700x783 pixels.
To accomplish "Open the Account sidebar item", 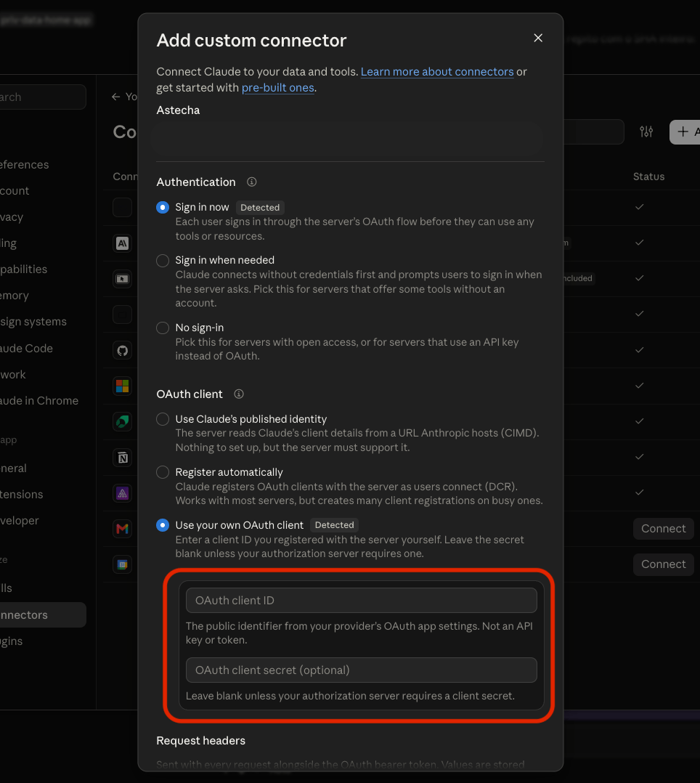I will [15, 191].
